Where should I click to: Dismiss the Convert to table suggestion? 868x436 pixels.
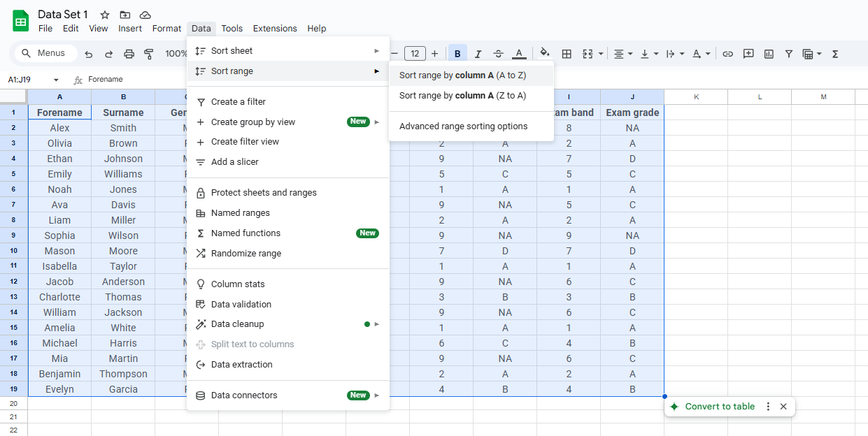[783, 407]
